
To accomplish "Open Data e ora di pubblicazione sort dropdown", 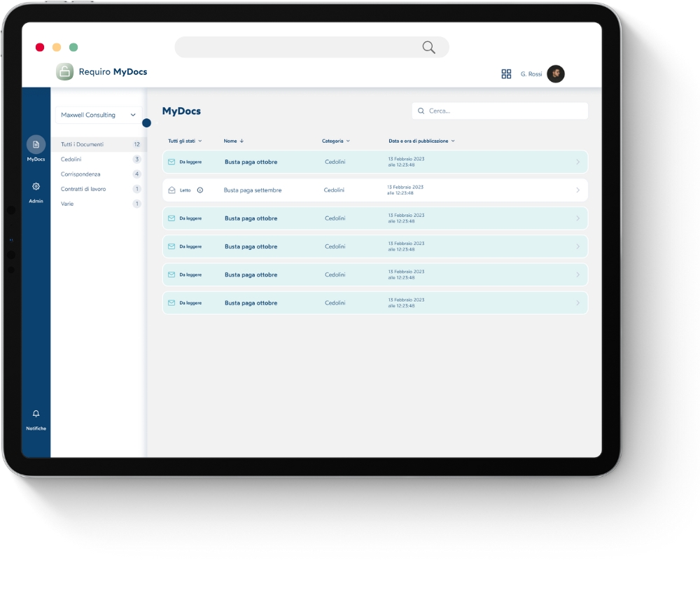I will pyautogui.click(x=421, y=141).
